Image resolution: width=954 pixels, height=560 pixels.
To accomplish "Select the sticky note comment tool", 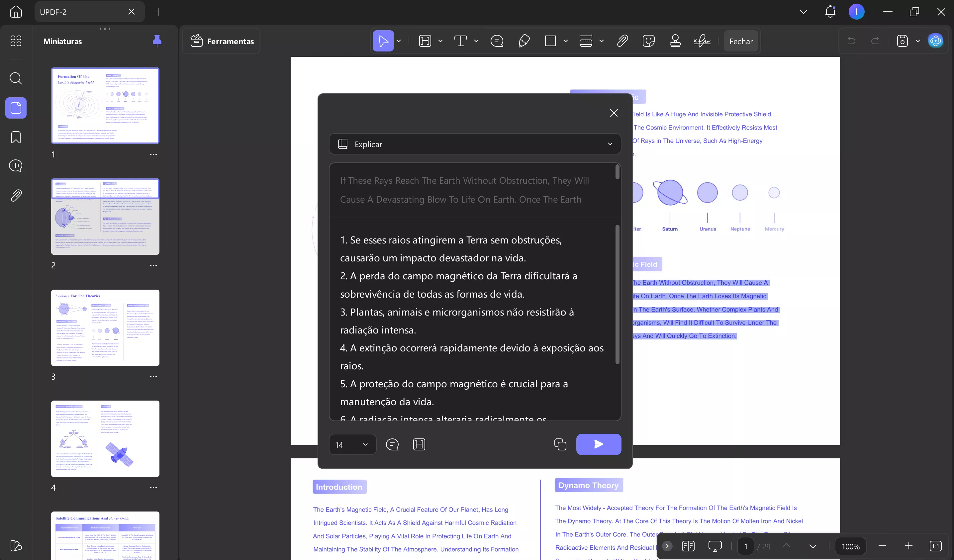I will pos(497,41).
